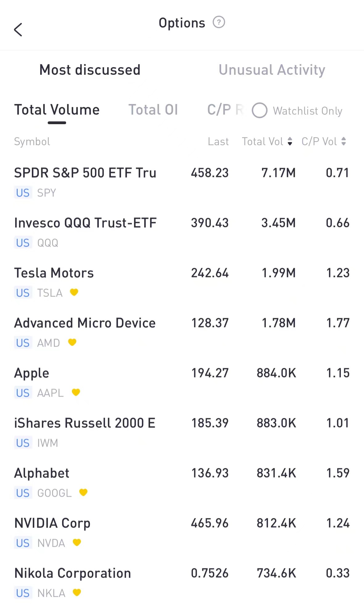
Task: Click the Last column header
Action: pos(218,141)
